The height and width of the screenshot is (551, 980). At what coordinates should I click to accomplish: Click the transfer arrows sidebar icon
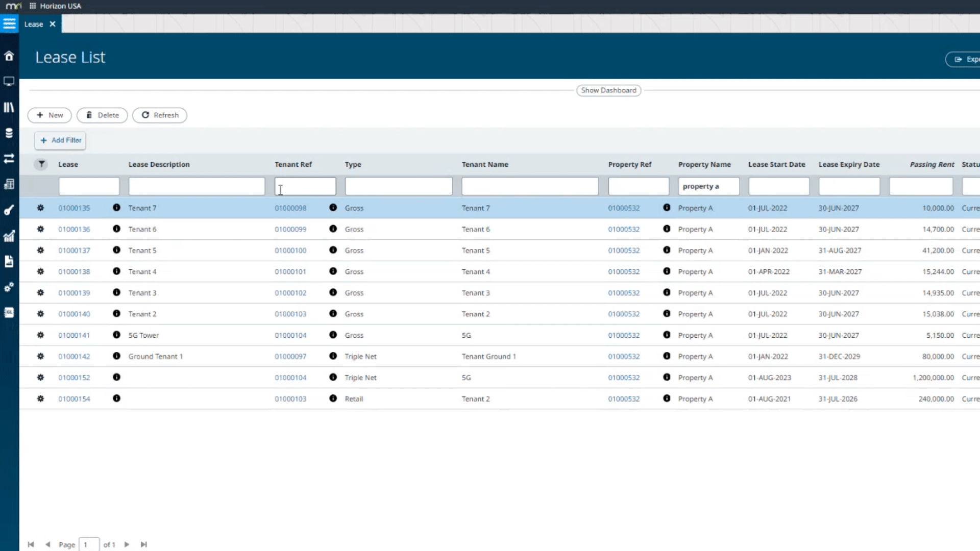click(x=9, y=159)
